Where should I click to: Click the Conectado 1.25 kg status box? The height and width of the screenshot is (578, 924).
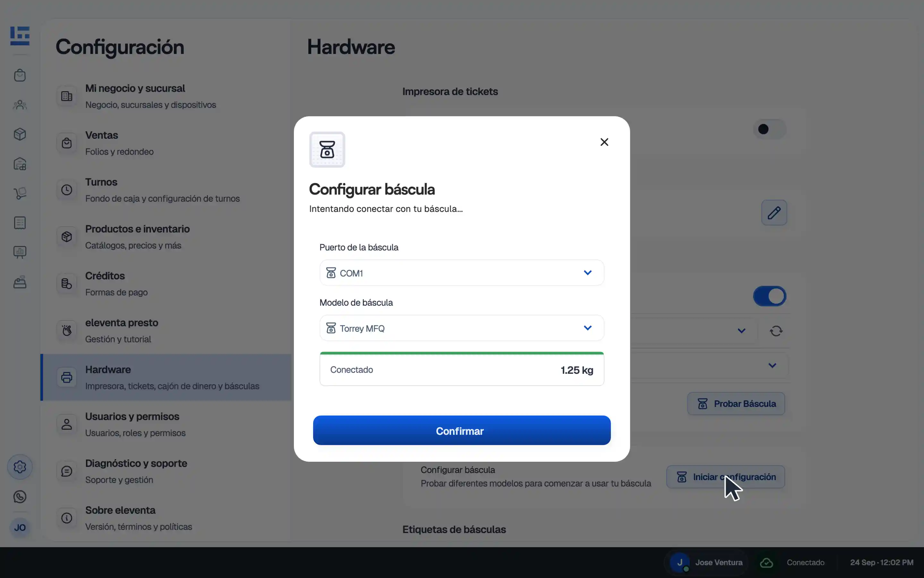point(462,369)
